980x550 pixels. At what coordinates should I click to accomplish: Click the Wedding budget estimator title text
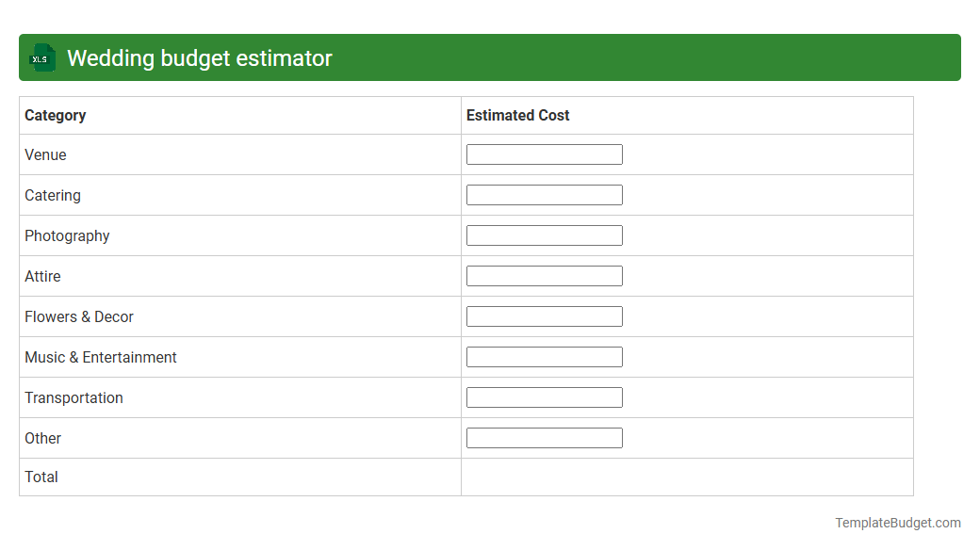pyautogui.click(x=199, y=57)
